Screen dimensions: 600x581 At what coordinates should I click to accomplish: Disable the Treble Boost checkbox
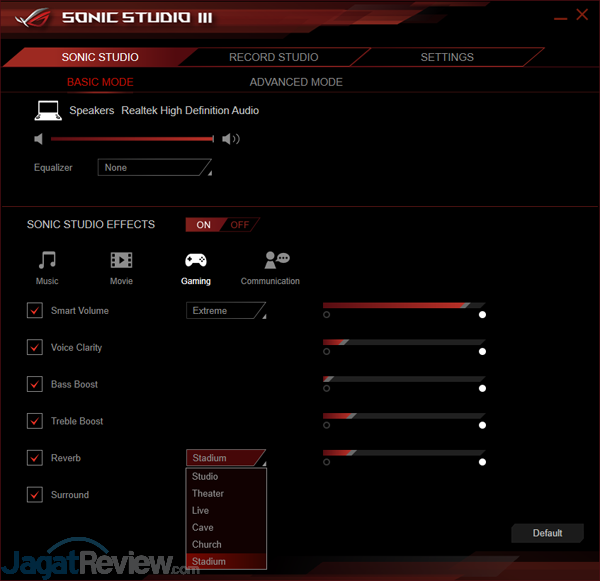(x=35, y=421)
